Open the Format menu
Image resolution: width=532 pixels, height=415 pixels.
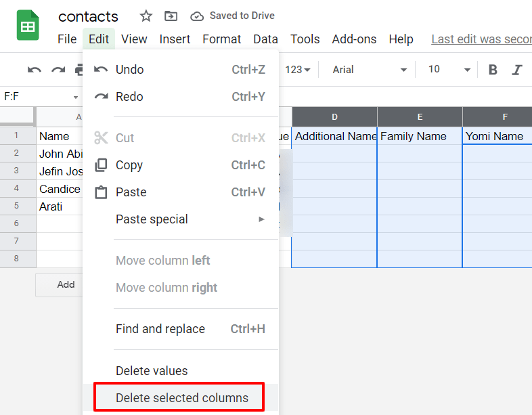221,39
